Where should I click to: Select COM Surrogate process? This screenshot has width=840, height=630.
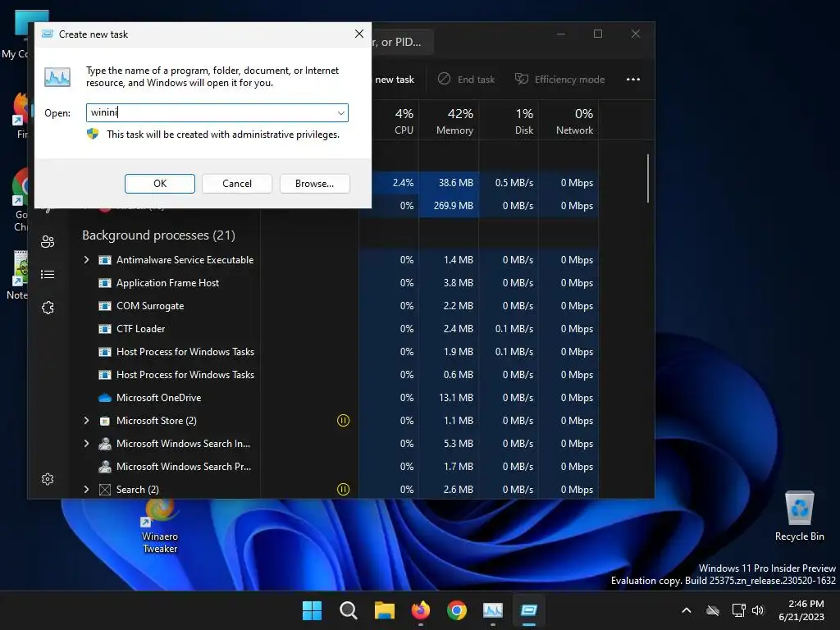tap(150, 306)
